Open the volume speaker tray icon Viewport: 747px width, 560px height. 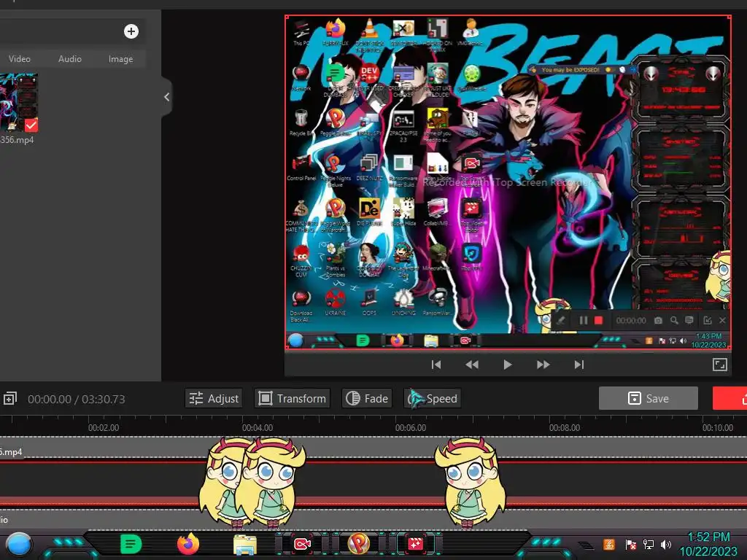tap(666, 544)
